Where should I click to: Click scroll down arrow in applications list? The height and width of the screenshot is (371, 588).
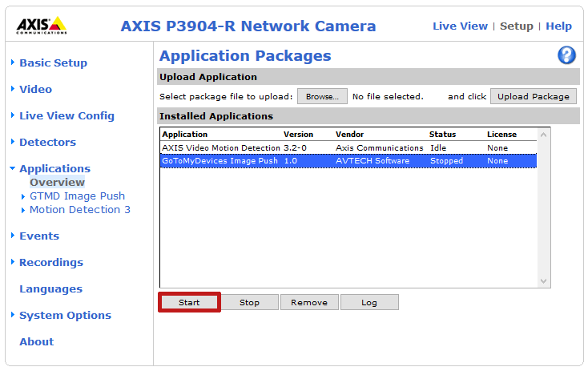pos(544,281)
